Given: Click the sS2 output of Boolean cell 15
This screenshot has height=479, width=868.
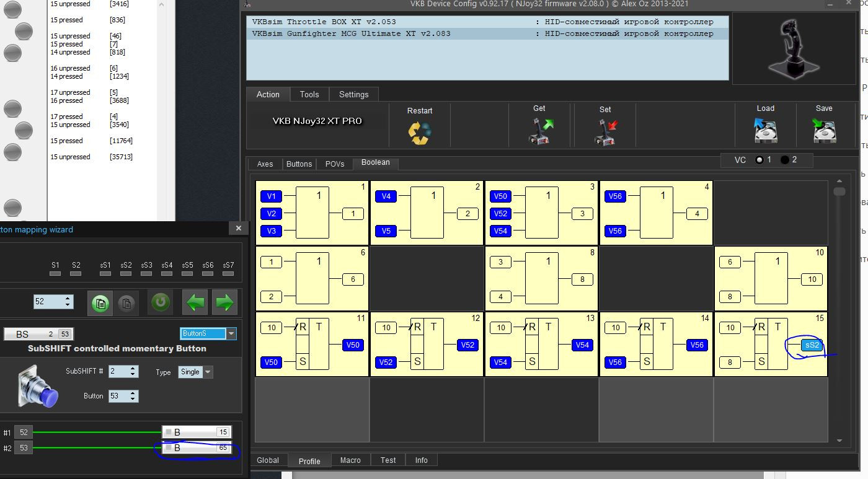Looking at the screenshot, I should [x=812, y=345].
